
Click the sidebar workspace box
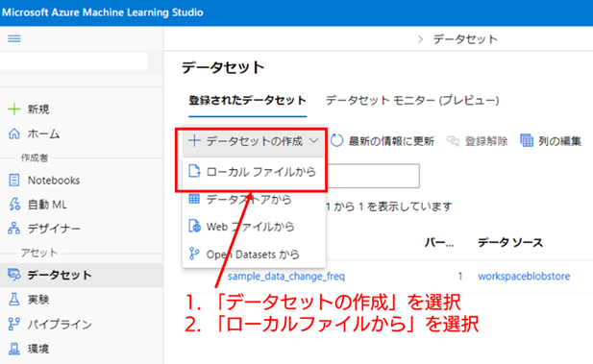click(73, 61)
